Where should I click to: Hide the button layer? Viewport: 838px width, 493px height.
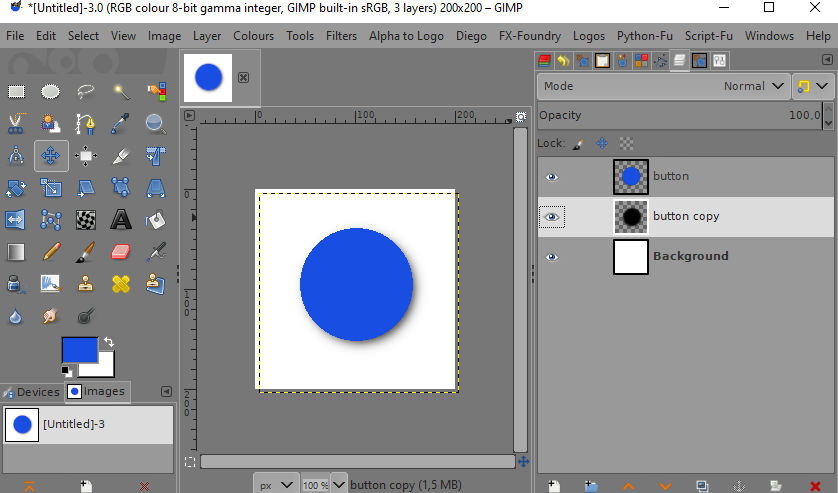pos(552,177)
